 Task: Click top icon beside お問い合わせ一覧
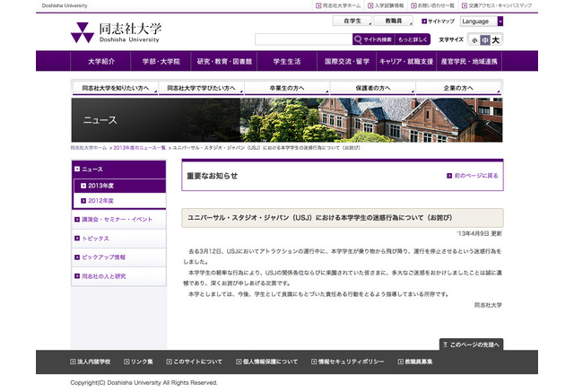(413, 5)
